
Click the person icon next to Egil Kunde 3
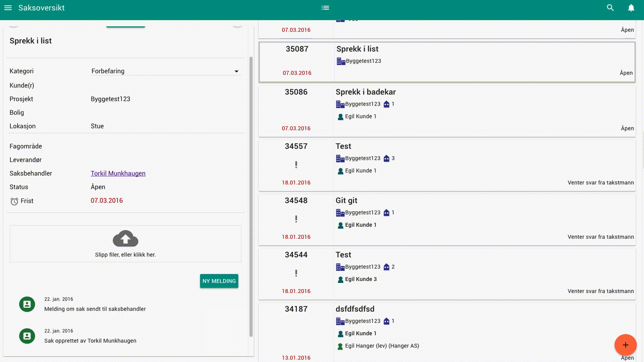tap(340, 280)
